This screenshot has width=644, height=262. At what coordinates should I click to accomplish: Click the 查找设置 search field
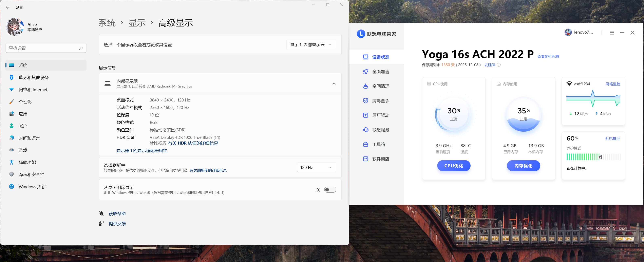tap(46, 48)
